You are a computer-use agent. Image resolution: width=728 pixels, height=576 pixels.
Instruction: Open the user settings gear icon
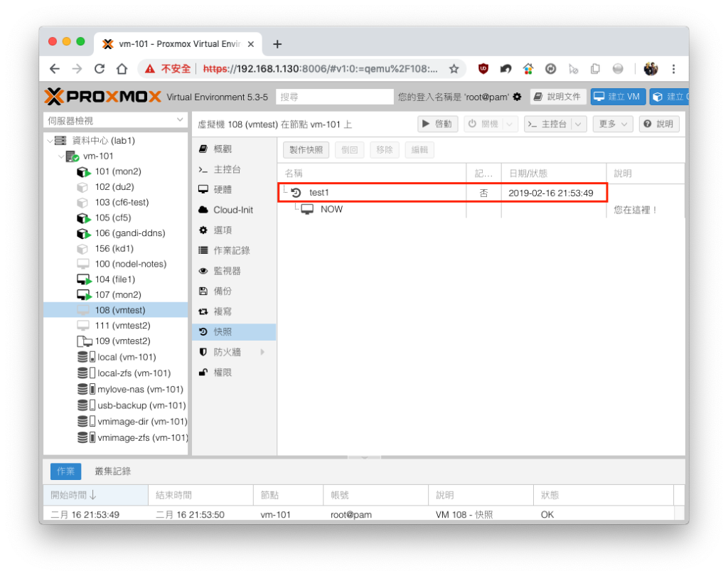click(518, 97)
